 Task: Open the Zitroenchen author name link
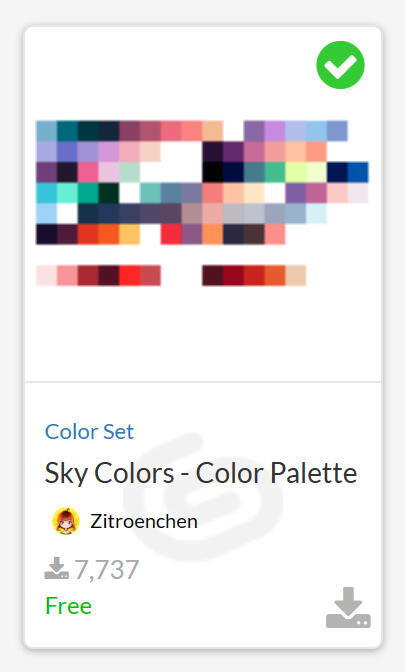coord(144,522)
